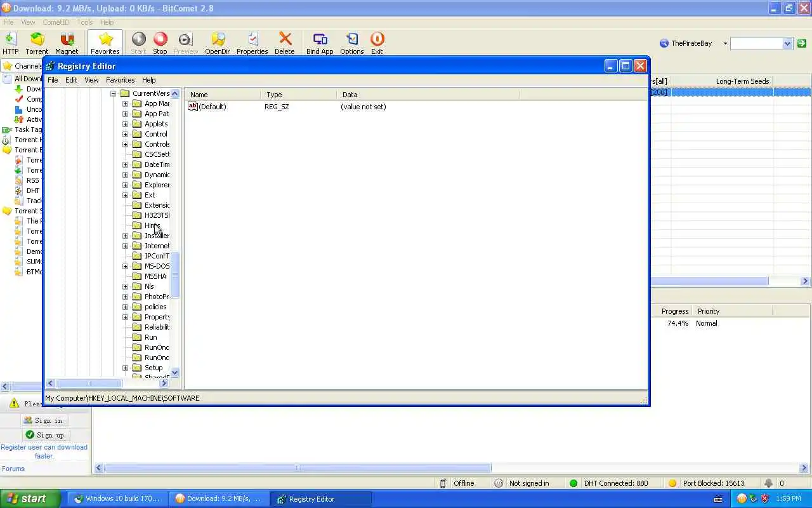Viewport: 812px width, 508px height.
Task: Click the system tray clock
Action: click(x=790, y=498)
